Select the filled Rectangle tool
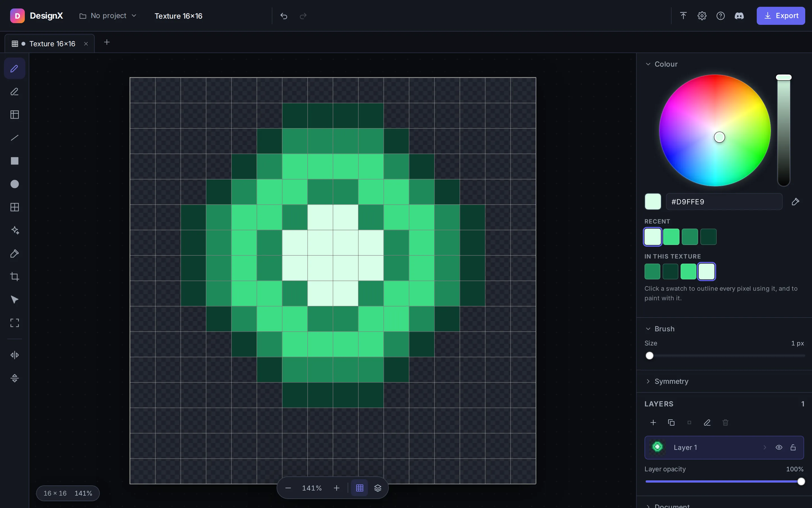Image resolution: width=812 pixels, height=508 pixels. pos(14,161)
